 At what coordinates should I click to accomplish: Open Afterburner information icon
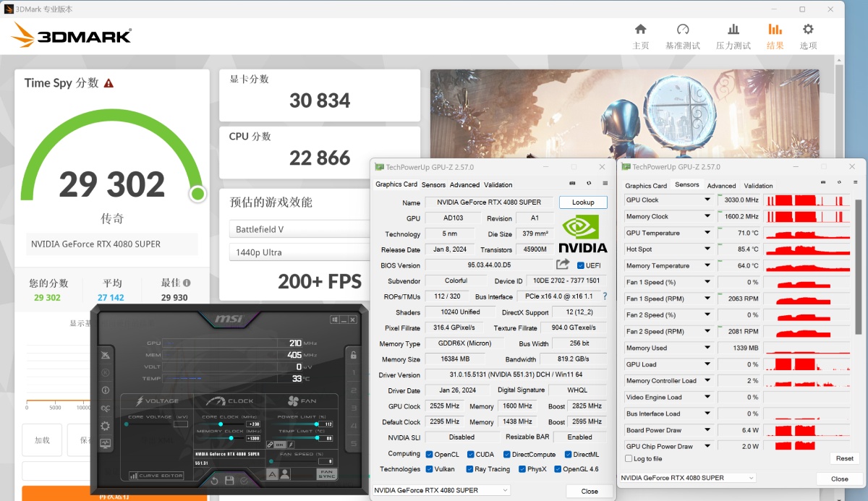(106, 390)
